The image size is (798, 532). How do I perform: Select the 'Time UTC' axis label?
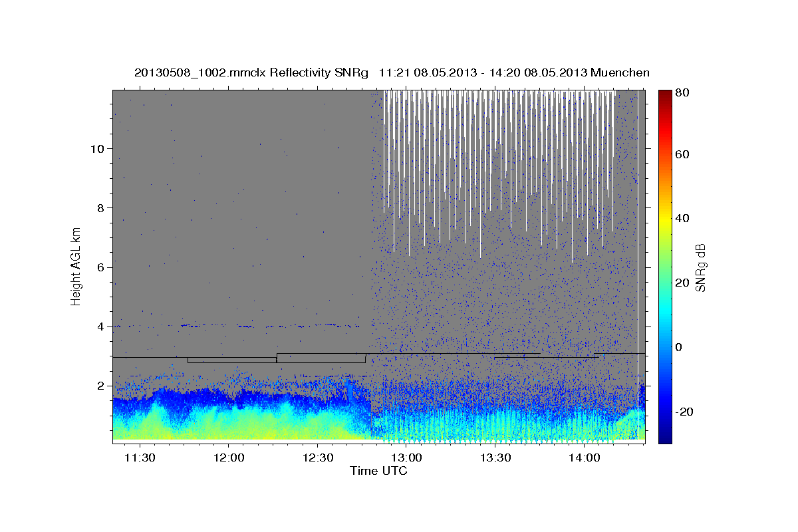pos(378,471)
